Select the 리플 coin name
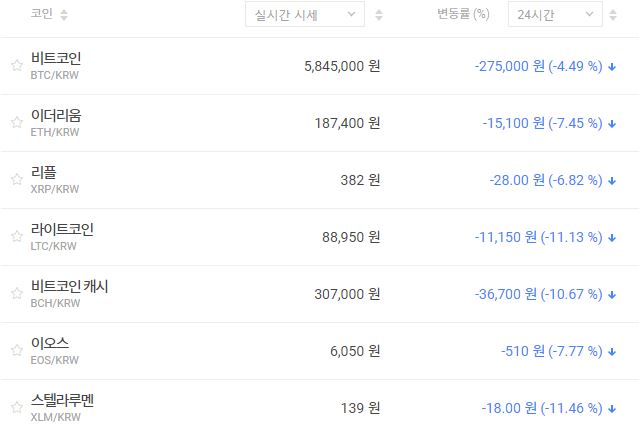This screenshot has width=639, height=434. 43,173
